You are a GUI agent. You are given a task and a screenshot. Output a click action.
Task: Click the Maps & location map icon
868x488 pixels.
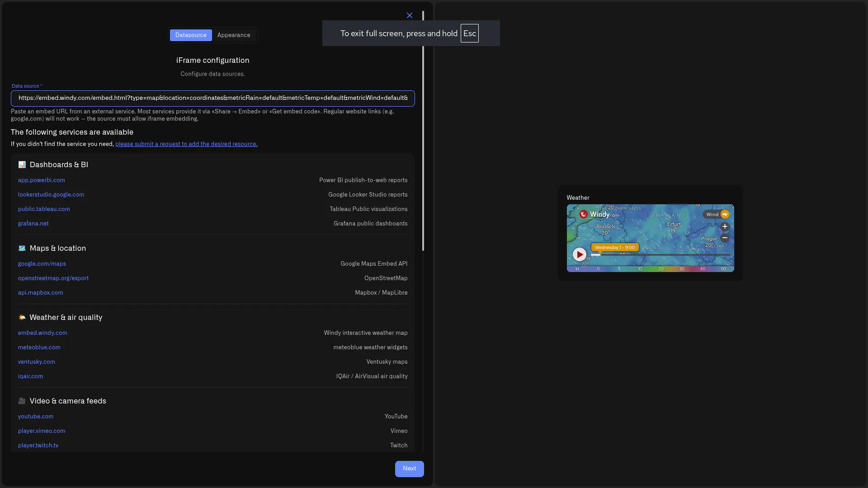(22, 249)
